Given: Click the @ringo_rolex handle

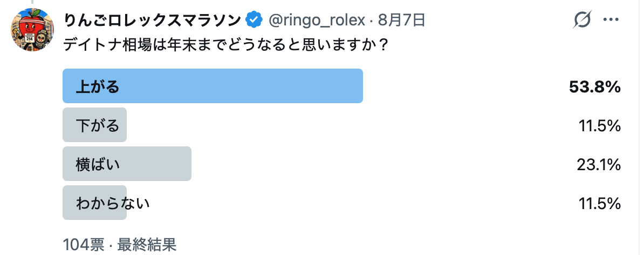Looking at the screenshot, I should tap(317, 19).
